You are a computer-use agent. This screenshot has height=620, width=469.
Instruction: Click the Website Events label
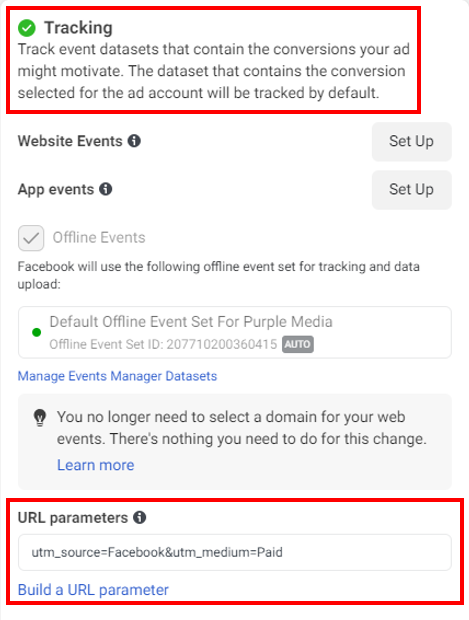coord(70,141)
